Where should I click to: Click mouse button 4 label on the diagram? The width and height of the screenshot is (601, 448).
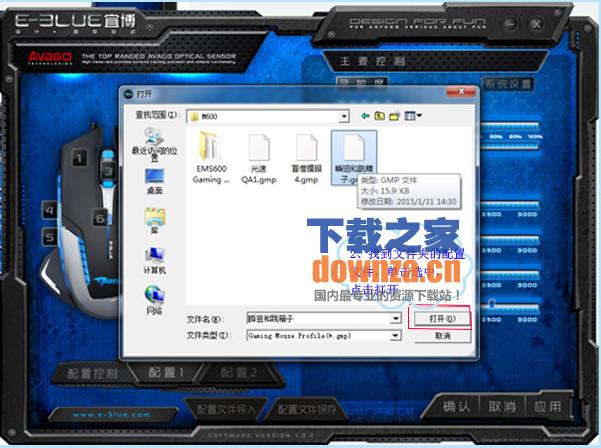50,210
